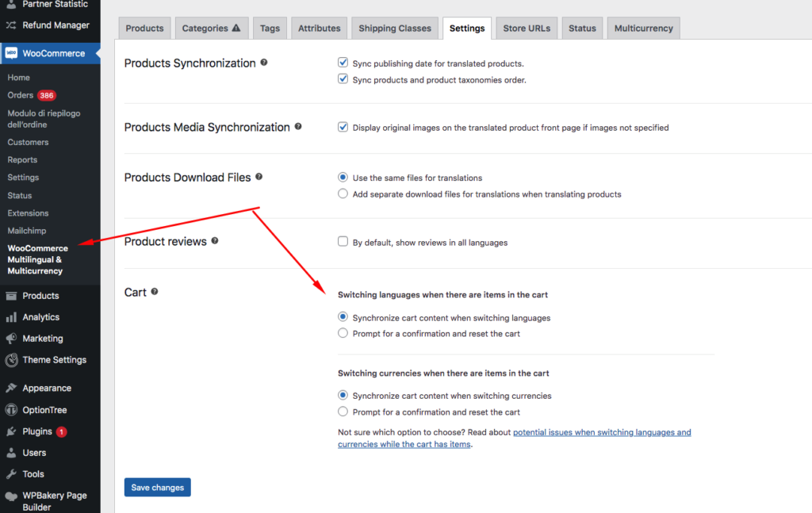This screenshot has width=812, height=513.
Task: Click the Save changes button
Action: coord(157,487)
